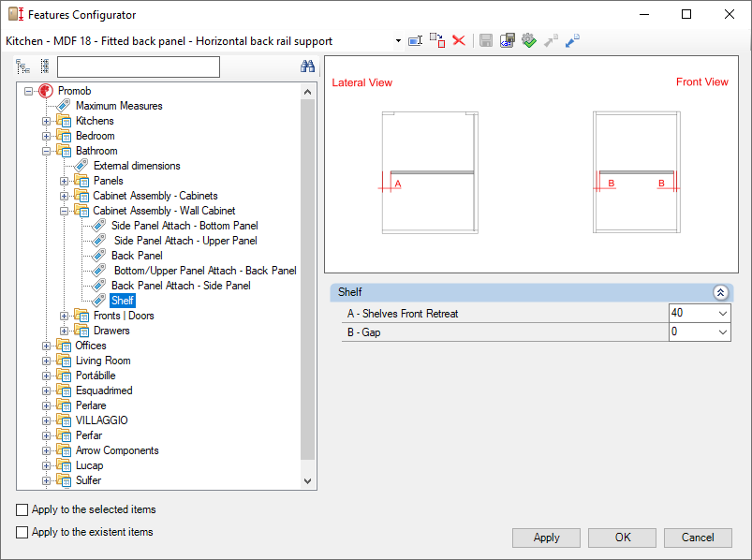Click the Apply button
This screenshot has width=752, height=560.
tap(546, 538)
